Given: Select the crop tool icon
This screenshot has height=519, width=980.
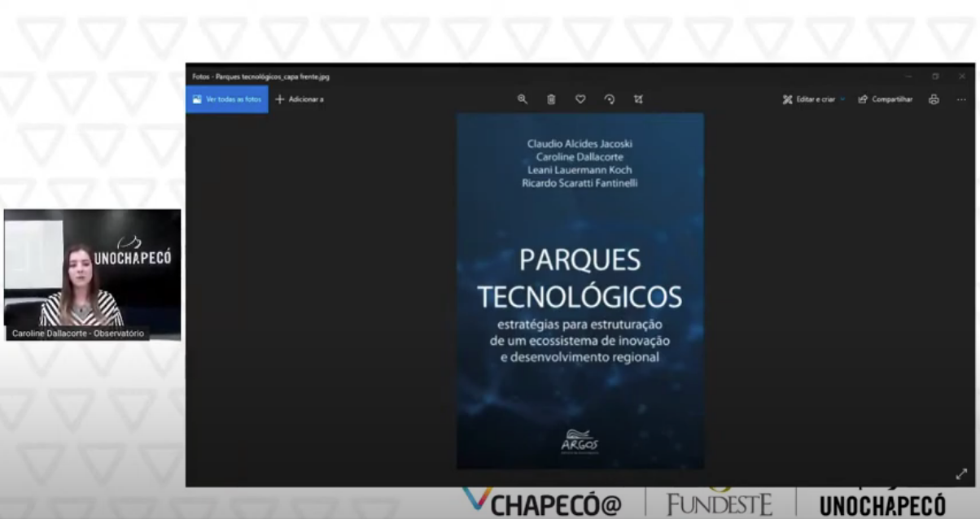Looking at the screenshot, I should [638, 99].
